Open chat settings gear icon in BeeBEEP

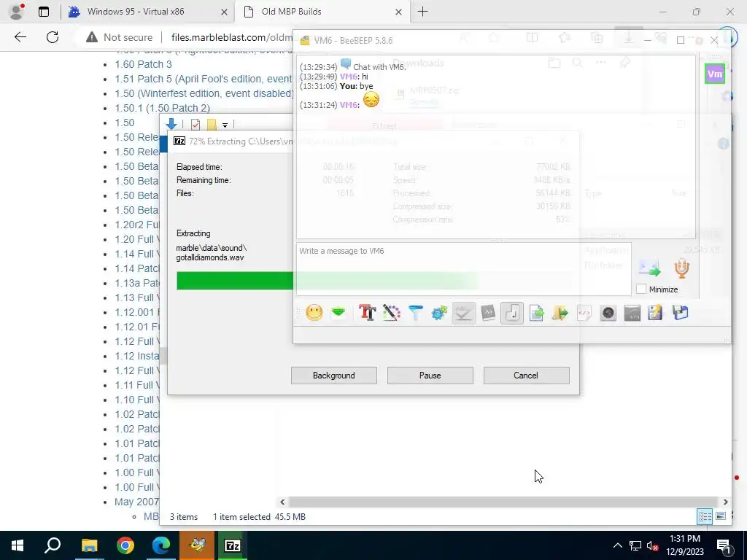pos(439,313)
